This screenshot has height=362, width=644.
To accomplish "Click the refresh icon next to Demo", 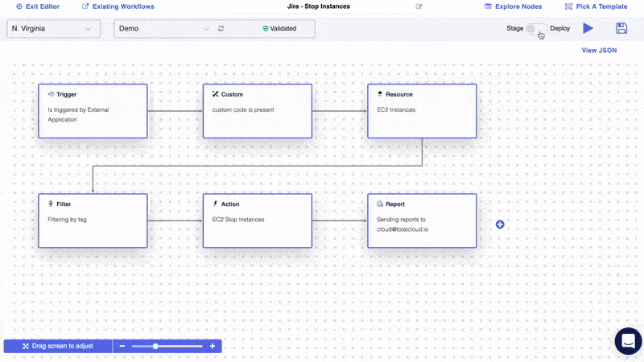I will coord(221,28).
